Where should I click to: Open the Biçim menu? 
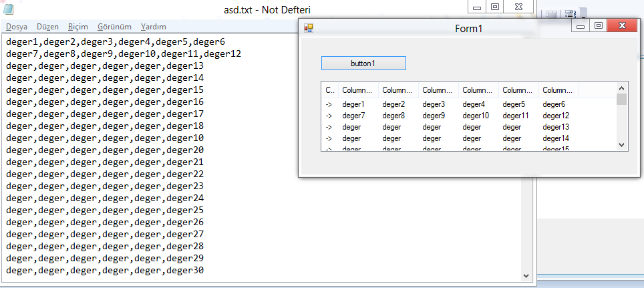point(78,27)
